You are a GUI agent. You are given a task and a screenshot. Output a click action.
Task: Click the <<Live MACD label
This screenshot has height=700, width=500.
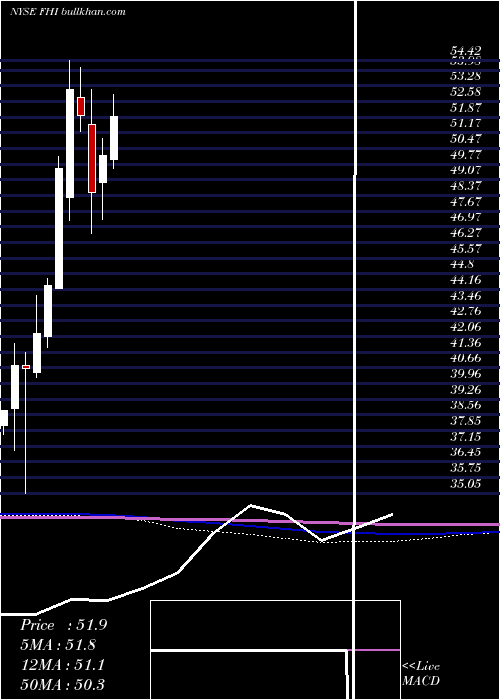click(421, 673)
